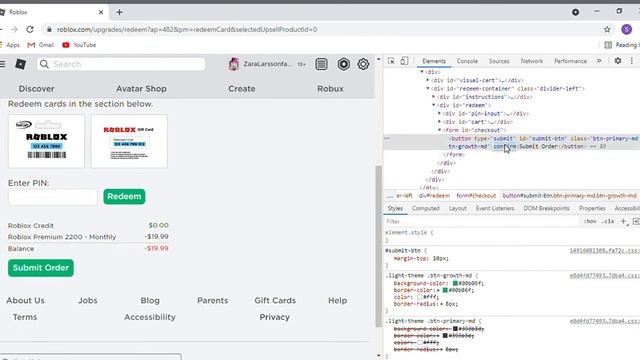640x360 pixels.
Task: Add a new style rule with plus icon
Action: tap(623, 221)
